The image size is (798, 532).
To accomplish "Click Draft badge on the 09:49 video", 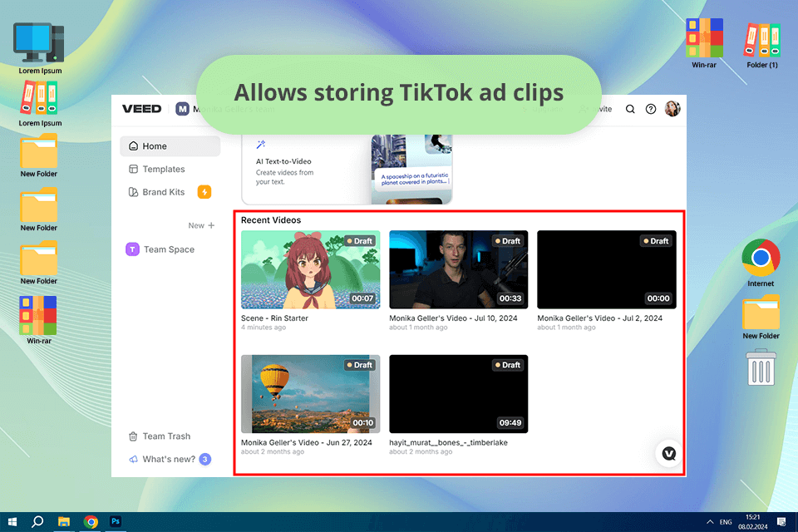I will (508, 365).
